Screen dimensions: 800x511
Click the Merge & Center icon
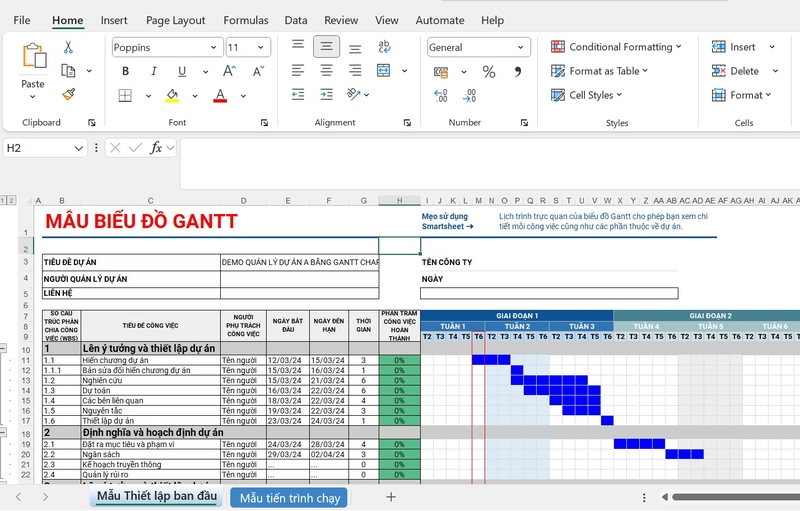pos(384,70)
